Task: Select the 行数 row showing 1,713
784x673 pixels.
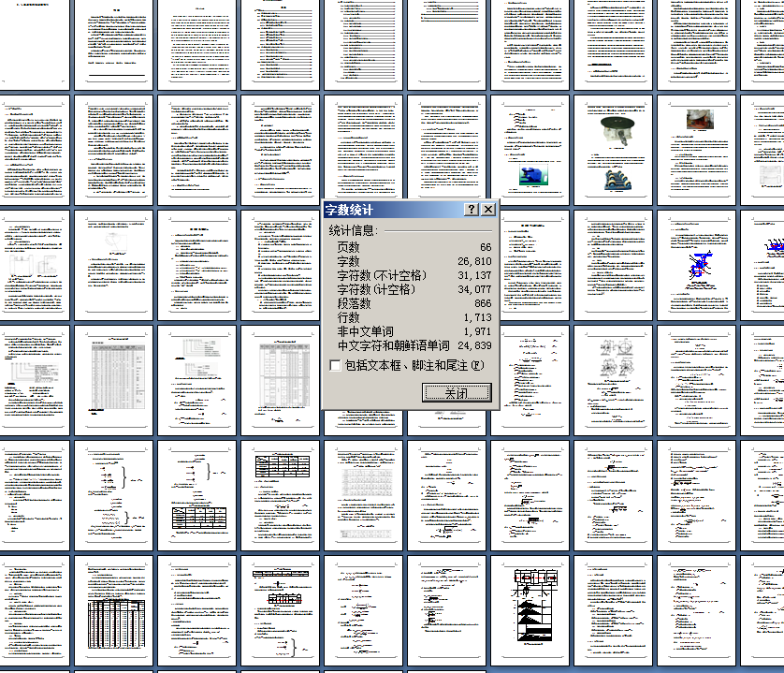Action: pos(414,317)
